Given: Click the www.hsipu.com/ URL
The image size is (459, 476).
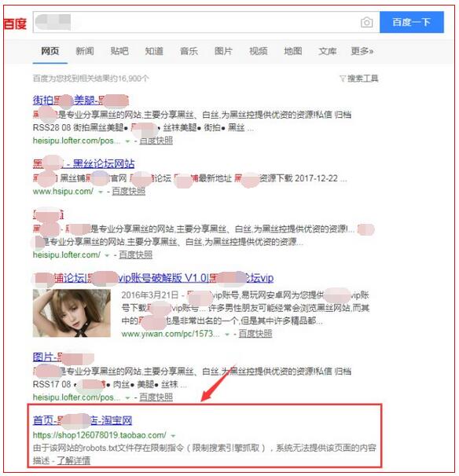Looking at the screenshot, I should (63, 191).
